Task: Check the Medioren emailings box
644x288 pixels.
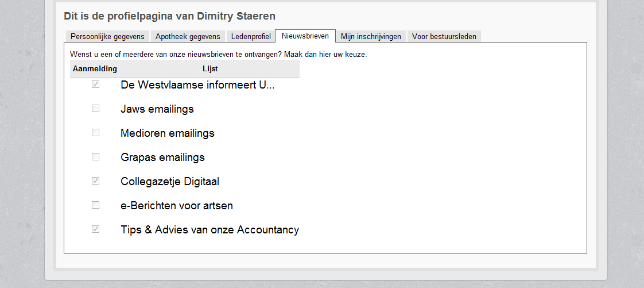Action: click(x=95, y=132)
